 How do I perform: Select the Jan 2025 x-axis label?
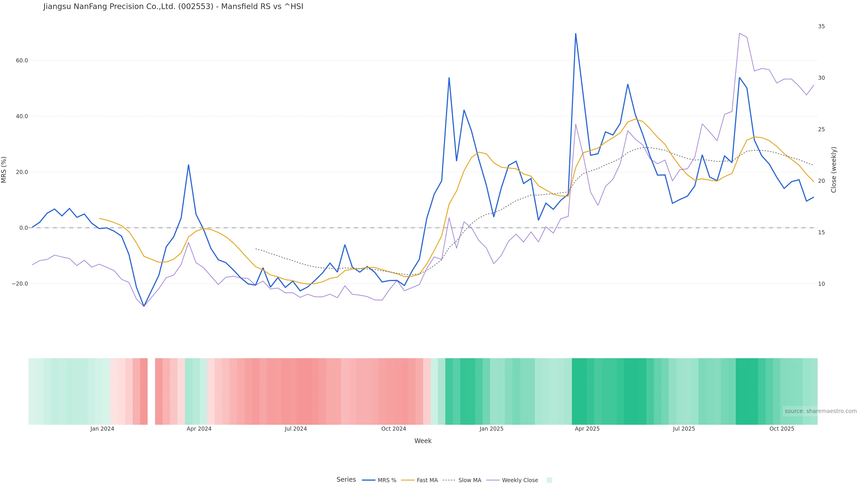pos(491,429)
